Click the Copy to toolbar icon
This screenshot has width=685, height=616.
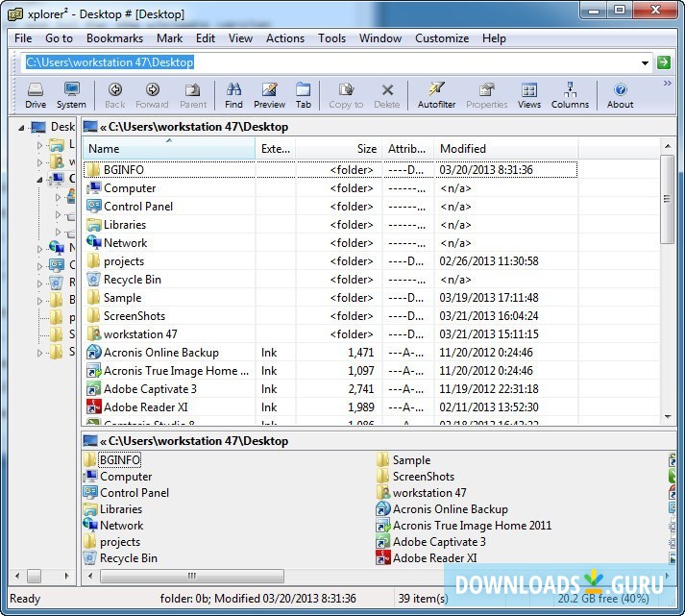click(346, 95)
